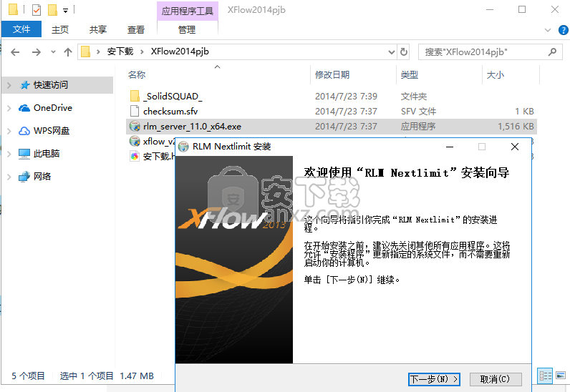Screen dimensions: 570x392
Task: Switch to large icons view layout
Action: click(561, 376)
